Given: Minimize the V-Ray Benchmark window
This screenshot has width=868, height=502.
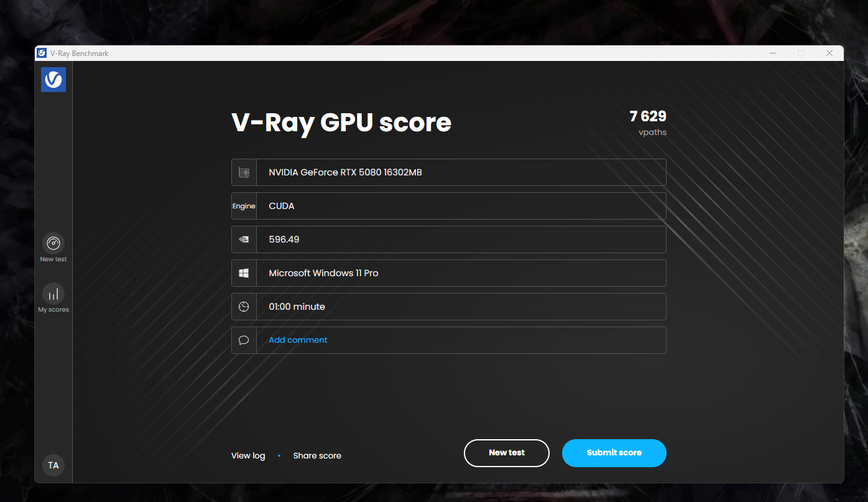Looking at the screenshot, I should click(x=773, y=53).
